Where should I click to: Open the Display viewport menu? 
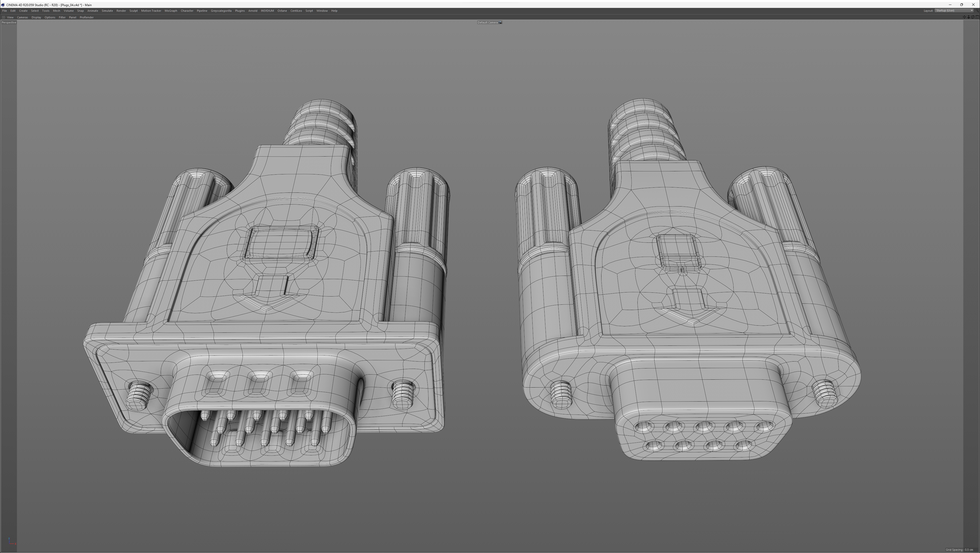click(36, 18)
